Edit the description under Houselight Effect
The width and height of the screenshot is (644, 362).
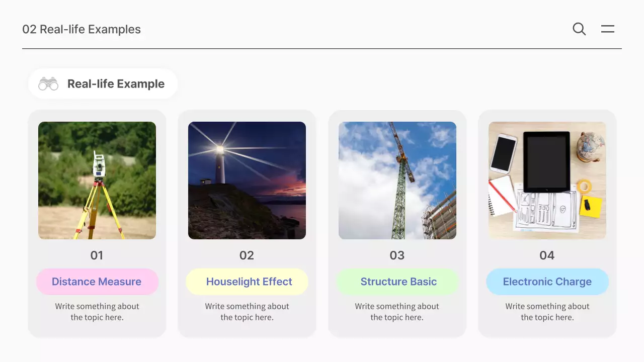(247, 312)
